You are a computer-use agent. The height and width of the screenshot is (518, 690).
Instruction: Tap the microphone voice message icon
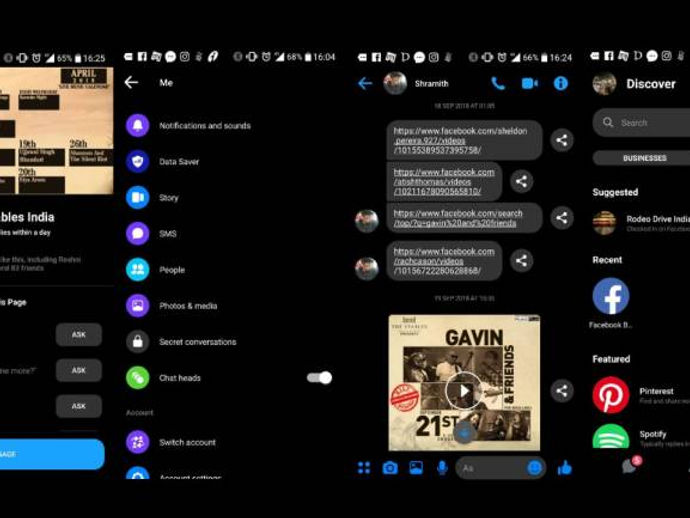pos(442,467)
